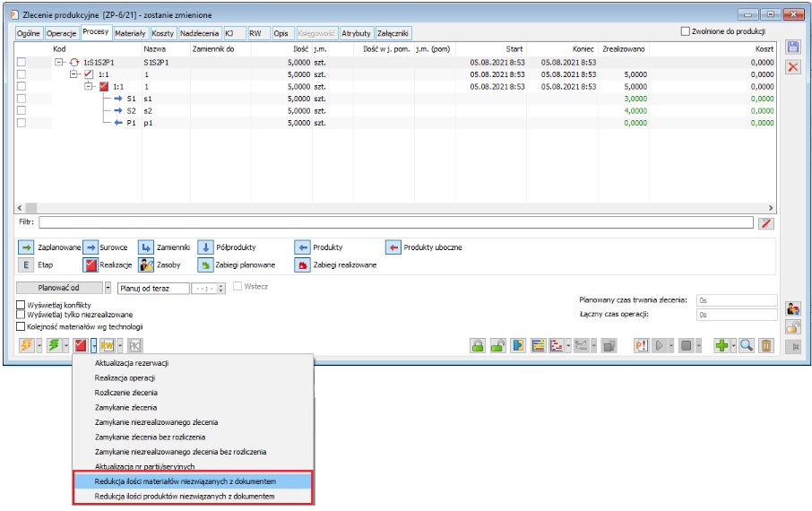The width and height of the screenshot is (812, 511).
Task: Check Wyświetlaj konflikty option
Action: pos(22,305)
